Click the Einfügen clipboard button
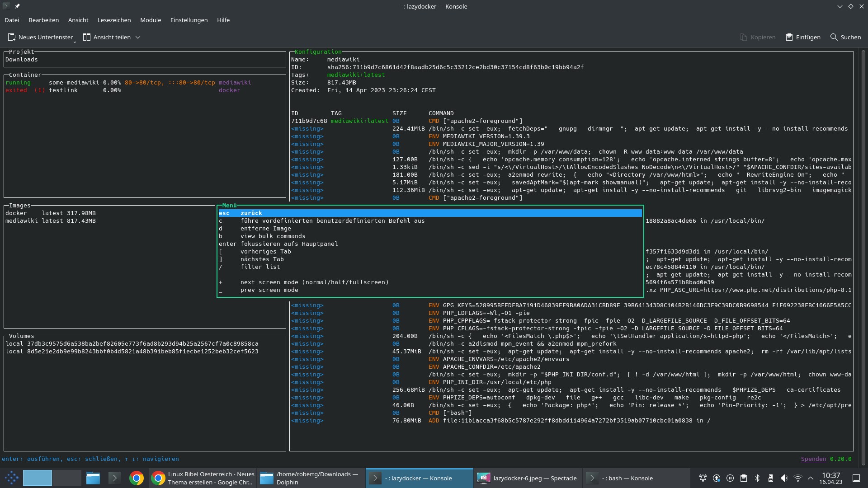The width and height of the screenshot is (868, 488). (803, 37)
